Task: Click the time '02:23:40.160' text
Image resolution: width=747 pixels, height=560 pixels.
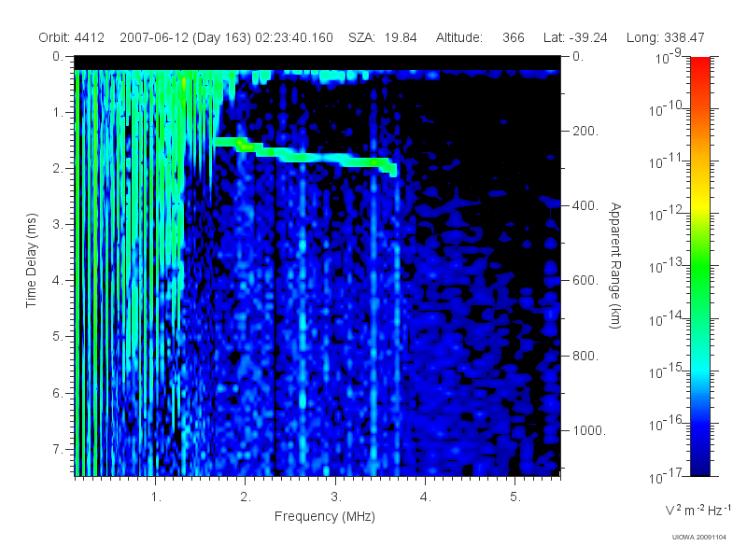Action: pos(294,37)
